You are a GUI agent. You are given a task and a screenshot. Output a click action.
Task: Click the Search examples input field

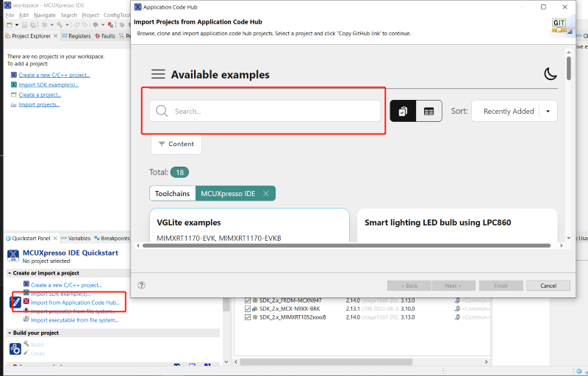265,111
